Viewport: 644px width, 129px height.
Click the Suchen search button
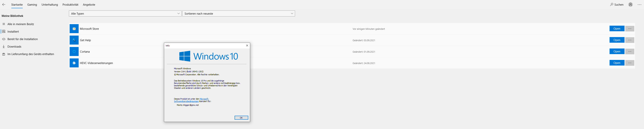click(616, 4)
